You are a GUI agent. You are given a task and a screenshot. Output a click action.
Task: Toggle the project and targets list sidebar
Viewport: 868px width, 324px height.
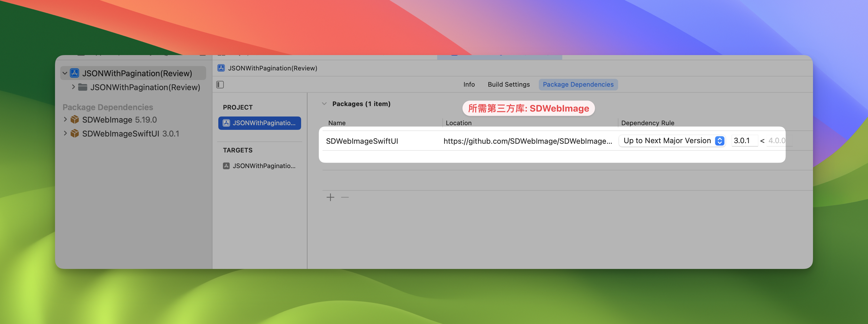pos(220,84)
